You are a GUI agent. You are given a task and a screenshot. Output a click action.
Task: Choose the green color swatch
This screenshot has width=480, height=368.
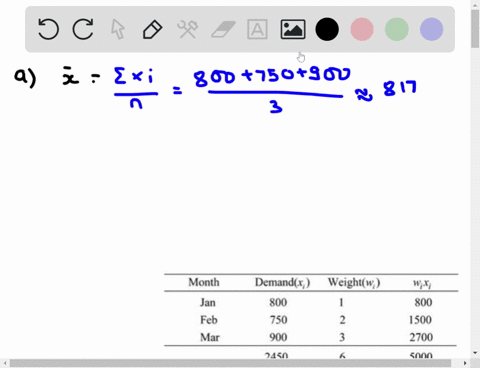click(x=397, y=29)
